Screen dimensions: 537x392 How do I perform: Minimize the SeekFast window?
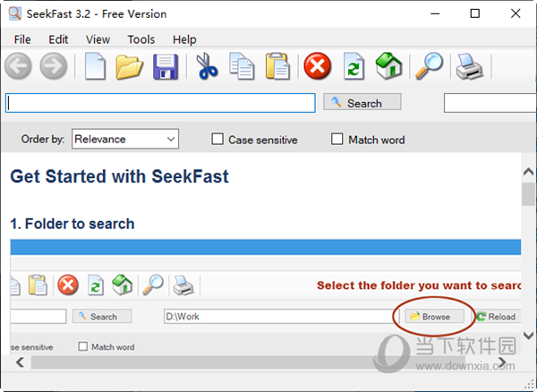[435, 13]
